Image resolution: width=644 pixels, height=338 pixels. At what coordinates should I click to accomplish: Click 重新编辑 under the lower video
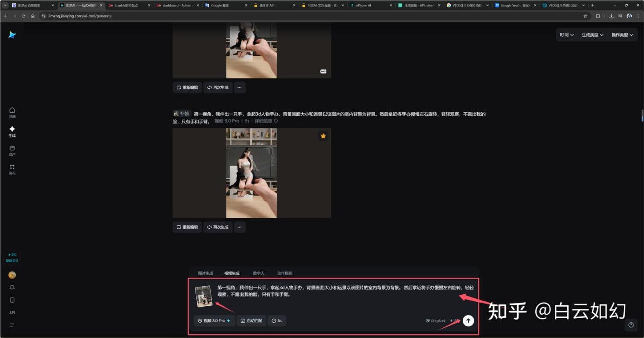point(187,227)
